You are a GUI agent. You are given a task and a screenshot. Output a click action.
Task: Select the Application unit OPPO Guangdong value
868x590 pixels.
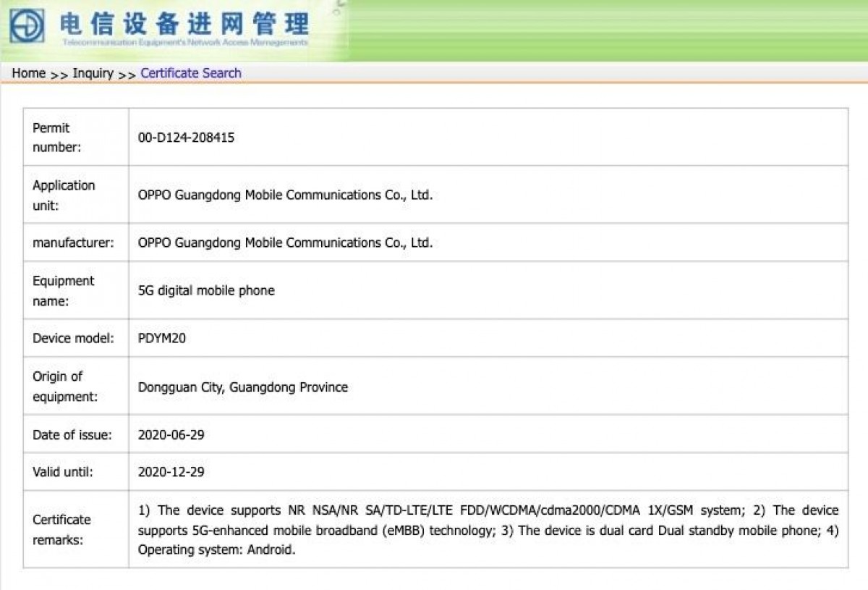pyautogui.click(x=285, y=195)
